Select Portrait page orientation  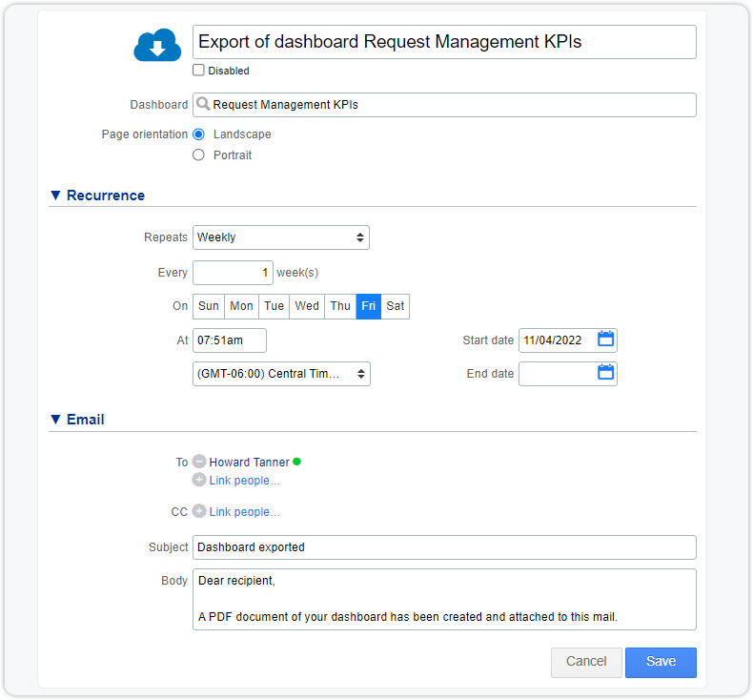tap(198, 155)
